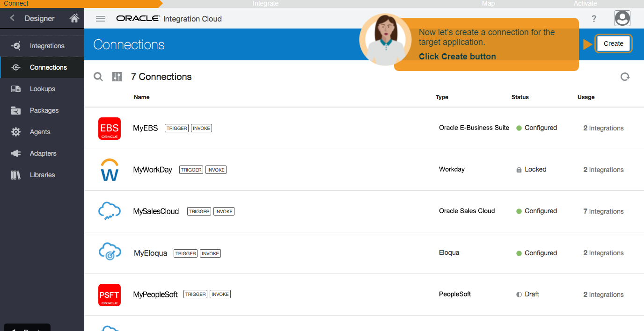The width and height of the screenshot is (644, 331).
Task: Click the EBS Oracle adapter icon
Action: tap(110, 128)
